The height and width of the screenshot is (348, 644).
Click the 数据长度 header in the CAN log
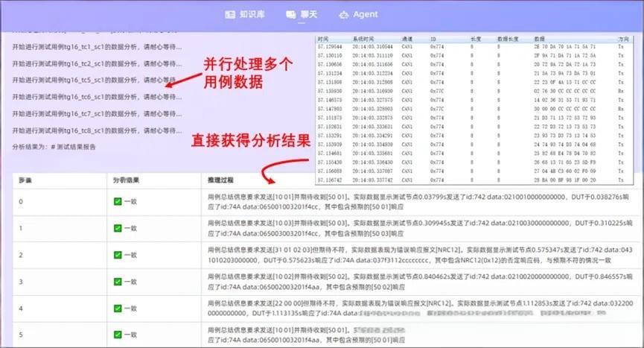[508, 39]
